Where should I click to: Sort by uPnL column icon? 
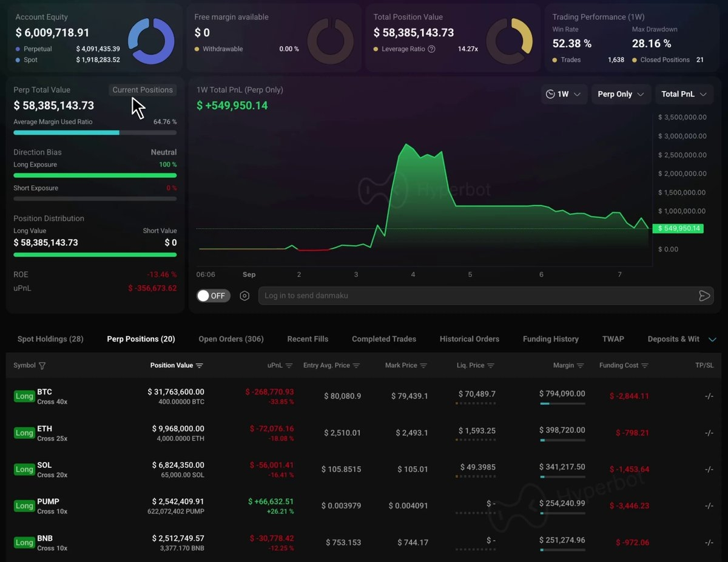[x=289, y=365]
